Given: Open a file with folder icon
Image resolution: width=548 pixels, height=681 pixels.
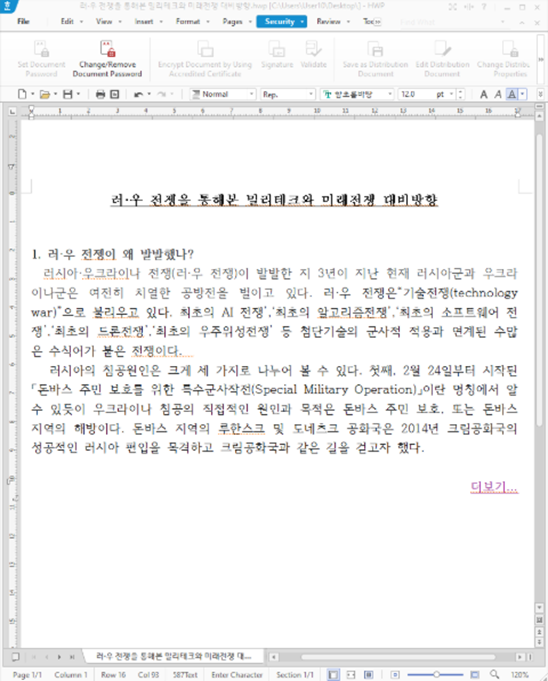Looking at the screenshot, I should point(45,94).
